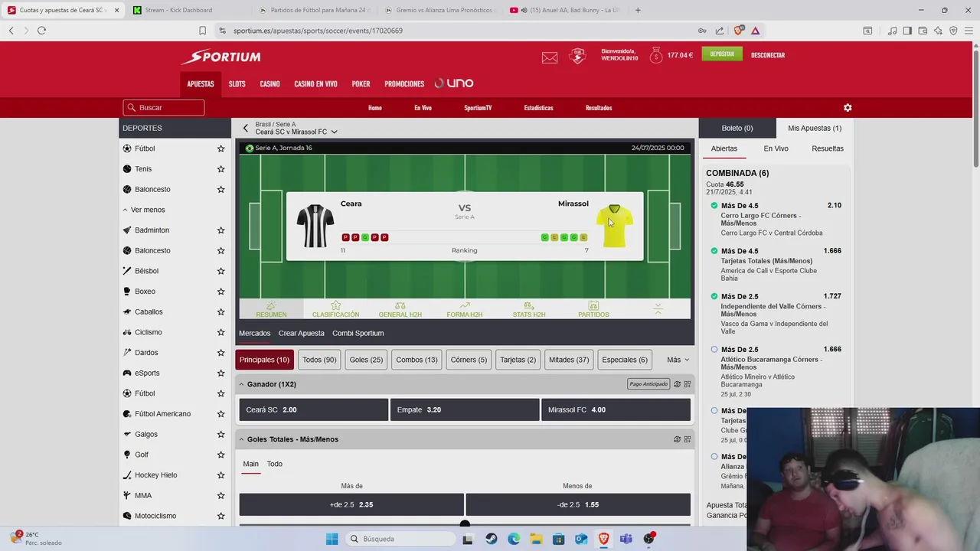Switch to Boleto (0) tab
Image resolution: width=980 pixels, height=551 pixels.
(737, 128)
